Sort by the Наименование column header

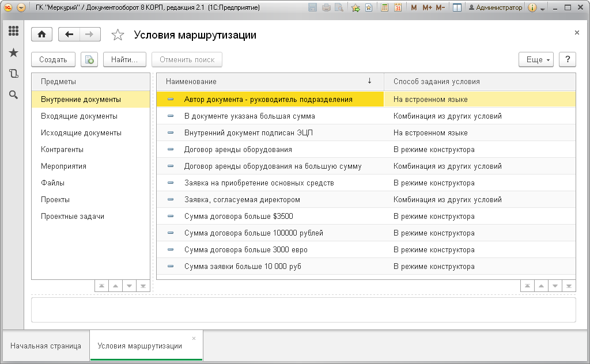pyautogui.click(x=270, y=82)
